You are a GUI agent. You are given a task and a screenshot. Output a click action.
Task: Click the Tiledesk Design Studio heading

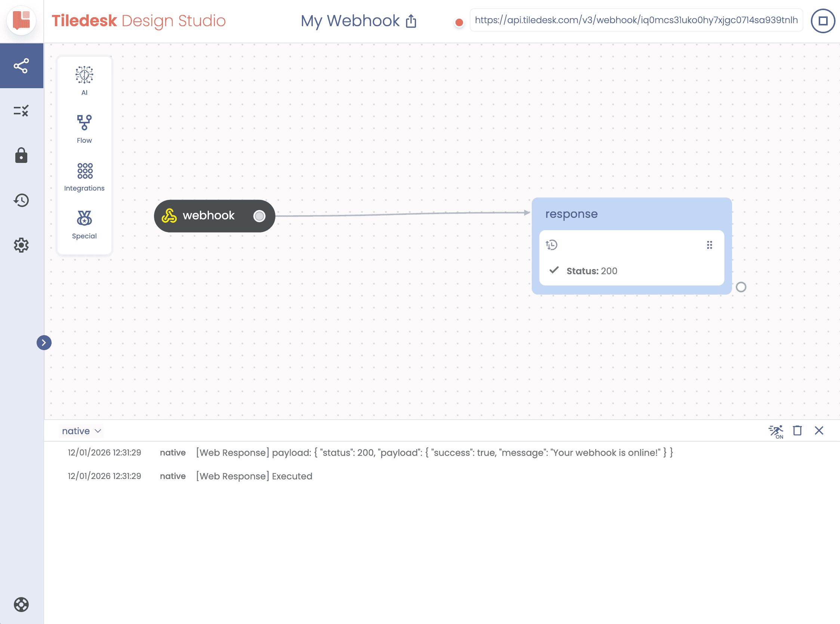(x=139, y=21)
